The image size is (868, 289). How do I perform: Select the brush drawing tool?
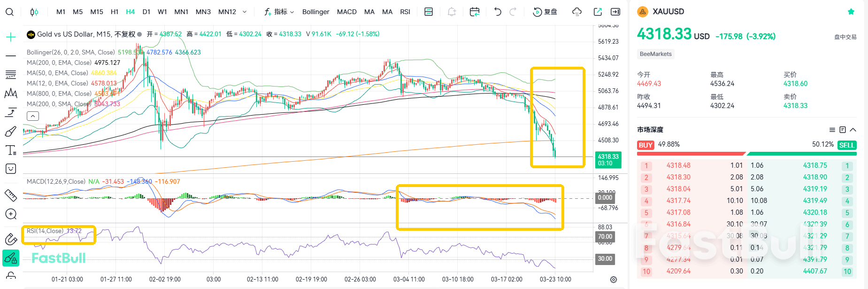[x=11, y=131]
